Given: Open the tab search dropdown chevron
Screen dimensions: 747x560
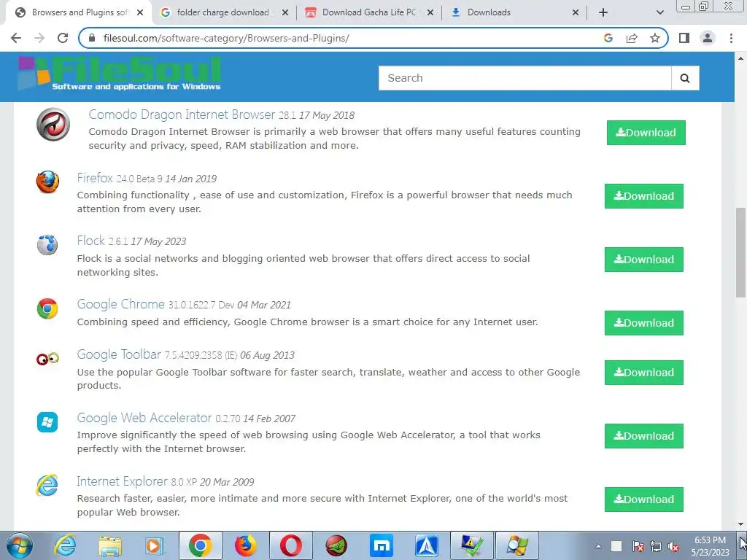Looking at the screenshot, I should (x=659, y=12).
